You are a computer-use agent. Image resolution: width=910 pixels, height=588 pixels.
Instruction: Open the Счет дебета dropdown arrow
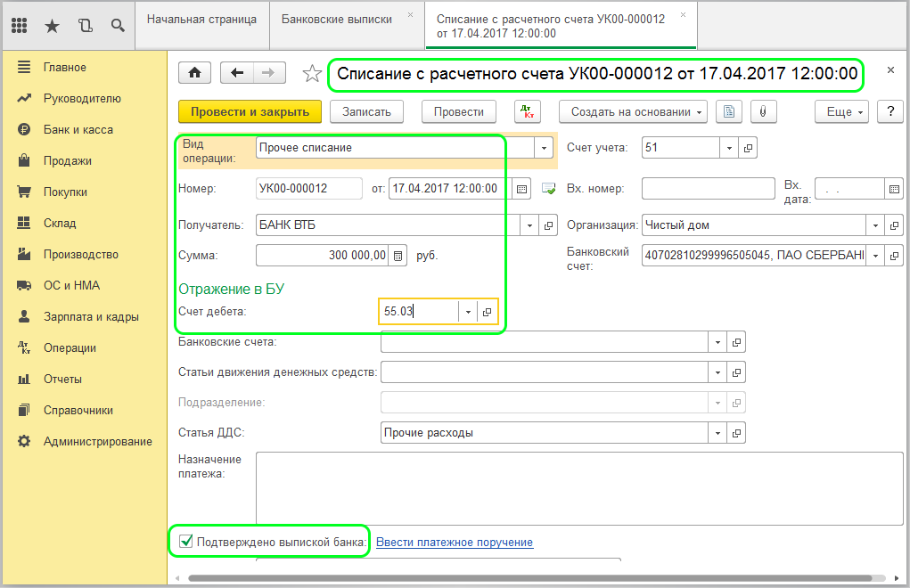(468, 312)
